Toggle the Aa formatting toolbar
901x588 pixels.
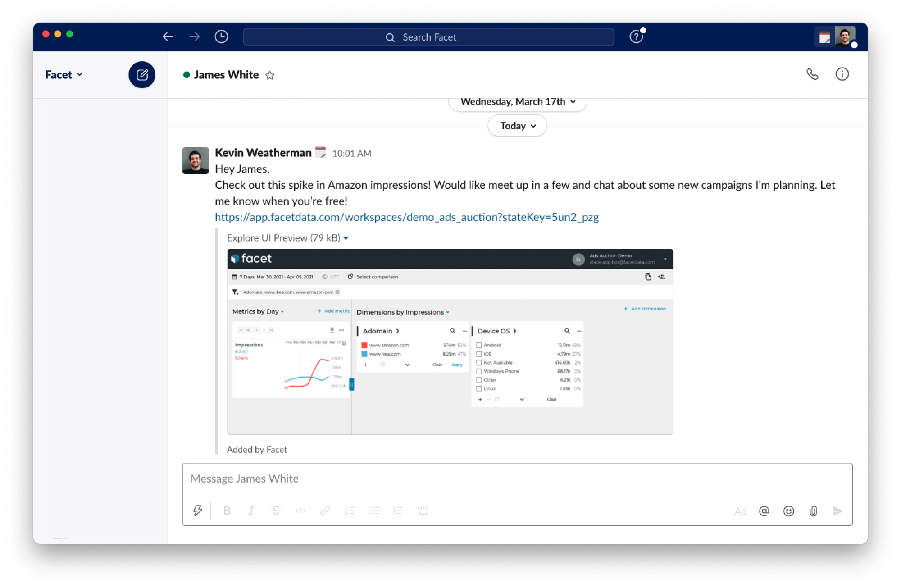[740, 511]
